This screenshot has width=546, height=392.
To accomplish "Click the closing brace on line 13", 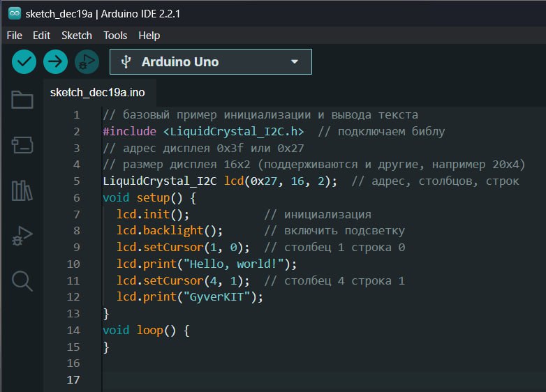I will coord(106,314).
